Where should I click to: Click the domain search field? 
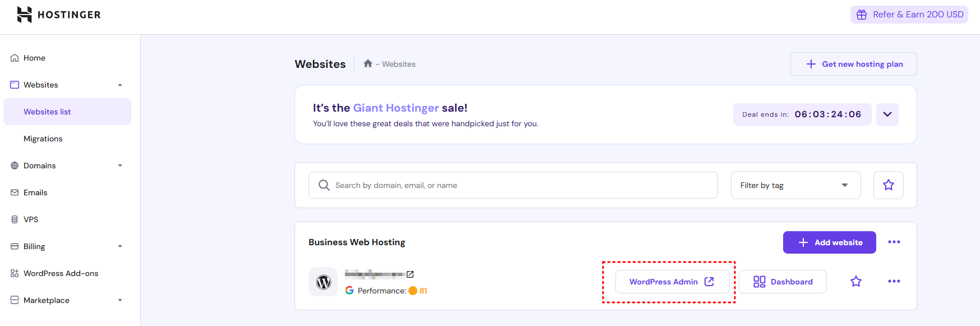513,185
